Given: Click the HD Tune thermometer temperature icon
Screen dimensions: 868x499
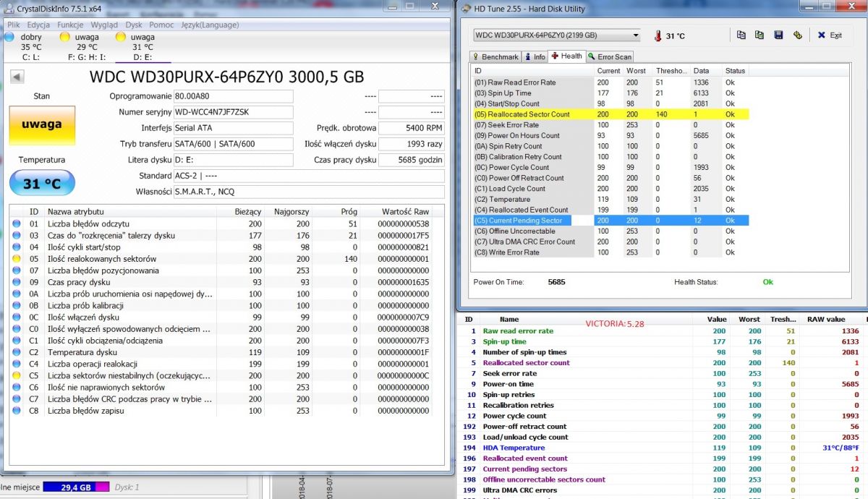Looking at the screenshot, I should (x=658, y=35).
